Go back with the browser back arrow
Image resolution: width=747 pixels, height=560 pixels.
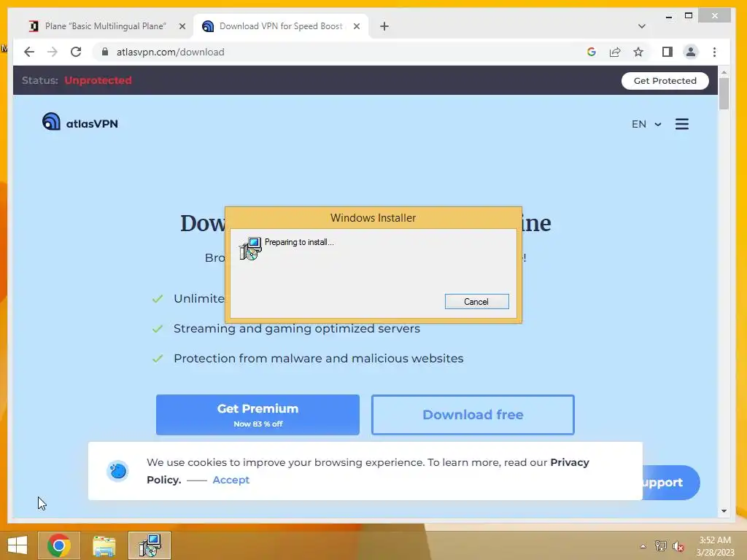point(29,52)
